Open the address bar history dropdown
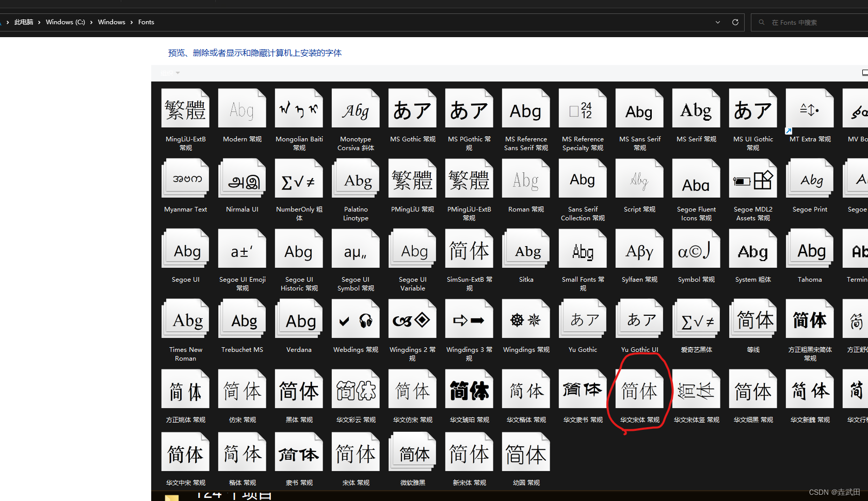Viewport: 868px width, 501px height. 718,22
